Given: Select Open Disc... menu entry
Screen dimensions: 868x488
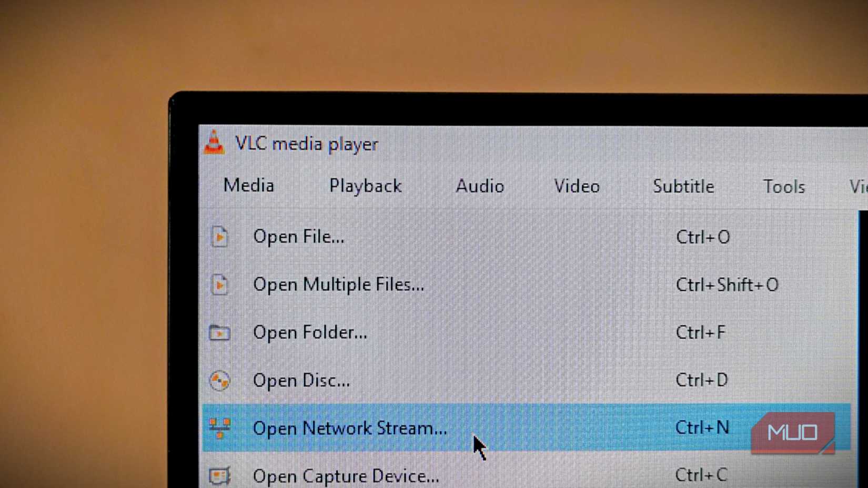Looking at the screenshot, I should (526, 380).
